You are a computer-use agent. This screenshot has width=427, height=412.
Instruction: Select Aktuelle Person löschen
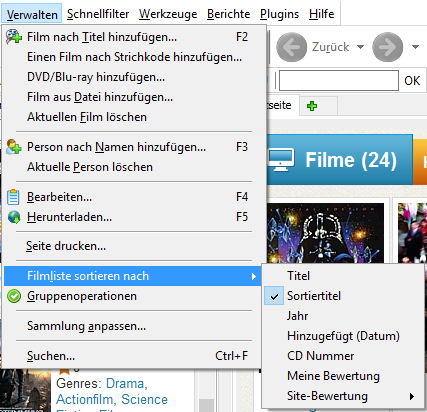133,167
